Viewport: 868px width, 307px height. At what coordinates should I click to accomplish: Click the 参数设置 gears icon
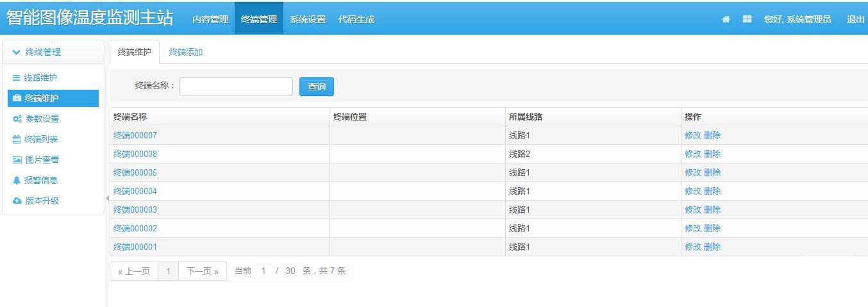(17, 119)
